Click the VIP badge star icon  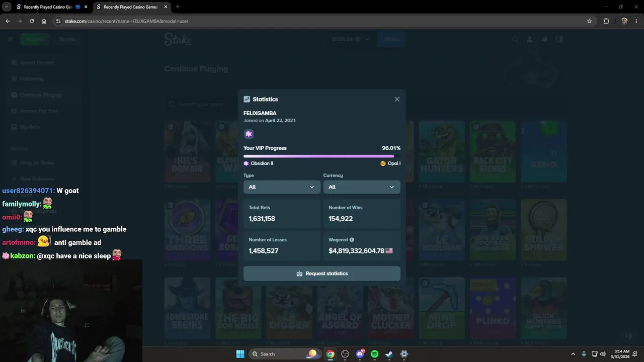click(249, 134)
